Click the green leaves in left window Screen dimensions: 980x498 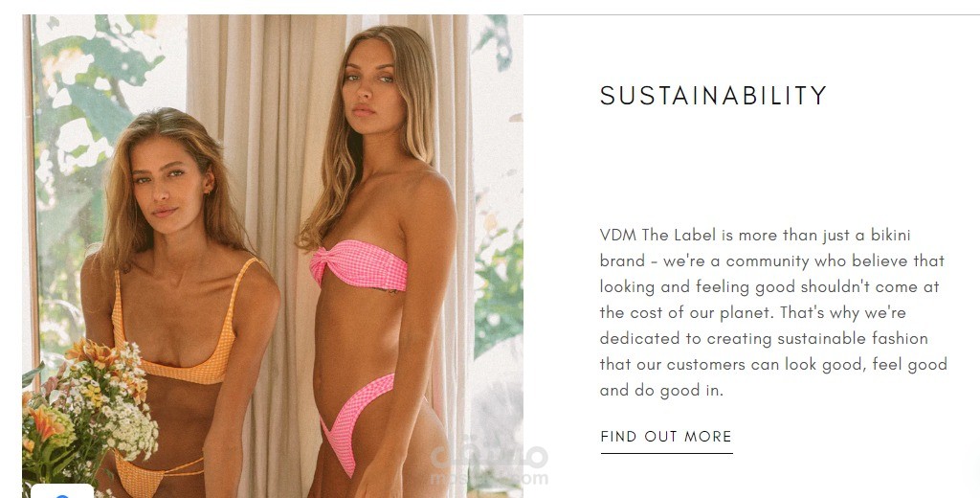94,94
